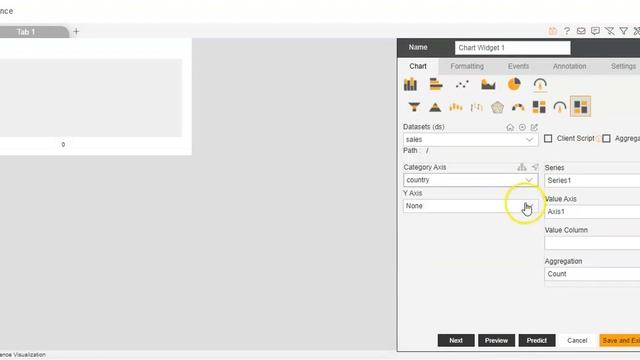Switch to the Annotation tab
Image resolution: width=640 pixels, height=360 pixels.
pyautogui.click(x=569, y=66)
